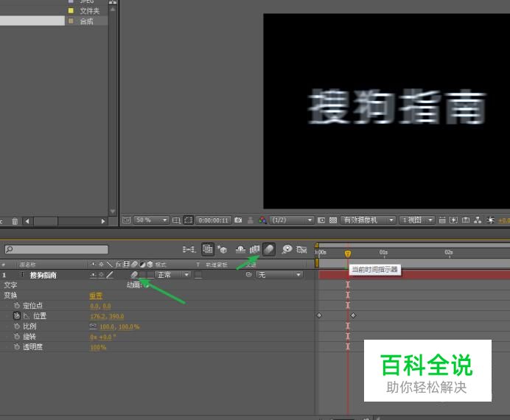The image size is (510, 420).
Task: Open the 有效摄像机 camera view dropdown
Action: 368,220
